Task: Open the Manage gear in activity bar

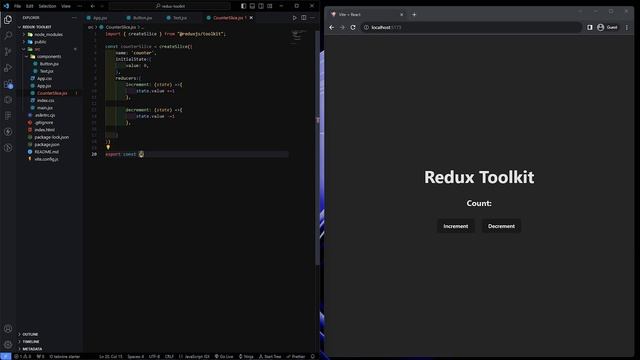Action: click(x=8, y=344)
